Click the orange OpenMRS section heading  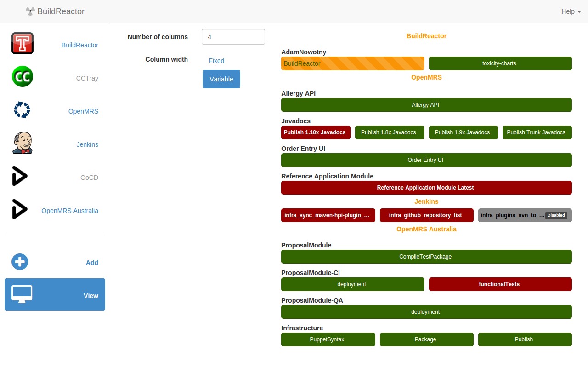tap(426, 77)
